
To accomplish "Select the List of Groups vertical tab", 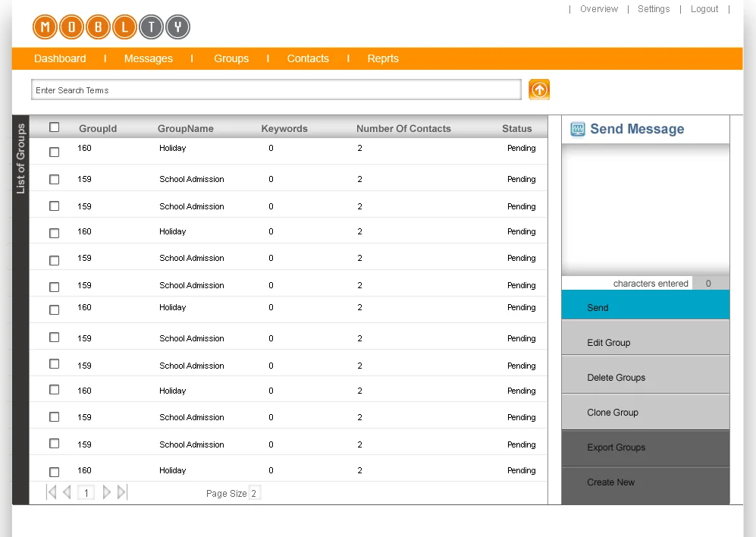I will 20,159.
